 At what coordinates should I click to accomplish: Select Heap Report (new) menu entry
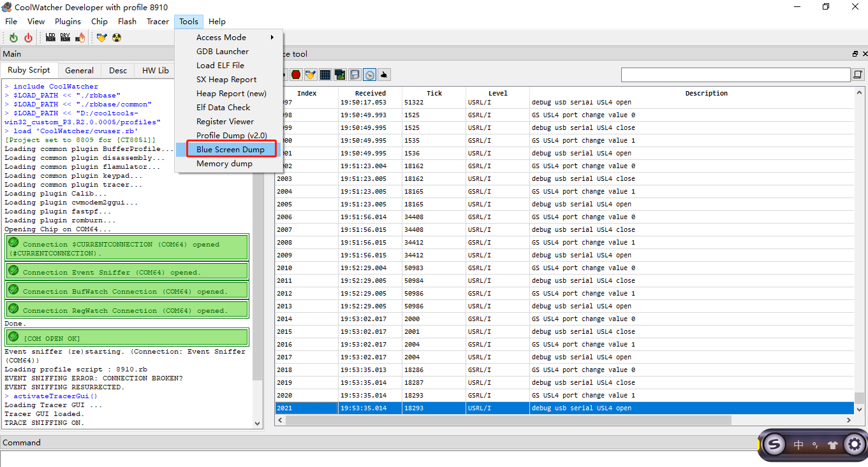click(229, 94)
